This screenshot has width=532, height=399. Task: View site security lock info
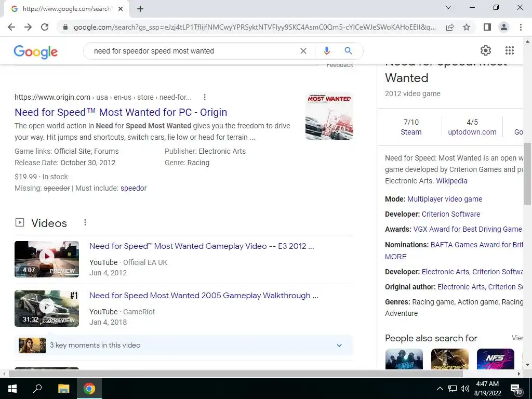65,27
